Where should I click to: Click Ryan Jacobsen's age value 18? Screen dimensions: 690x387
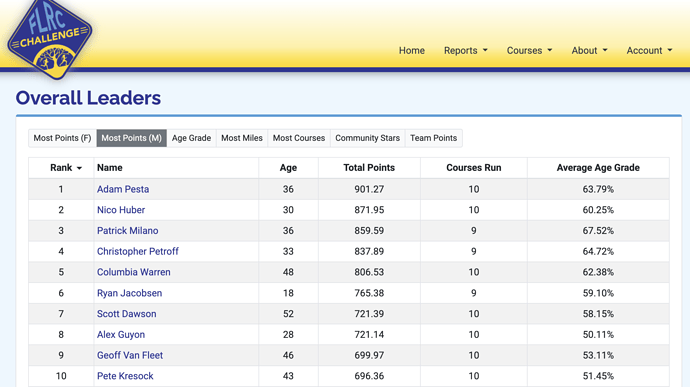click(x=288, y=293)
